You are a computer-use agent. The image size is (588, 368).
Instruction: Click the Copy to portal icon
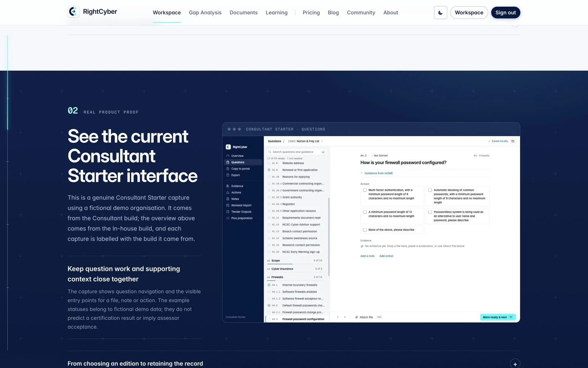[228, 169]
